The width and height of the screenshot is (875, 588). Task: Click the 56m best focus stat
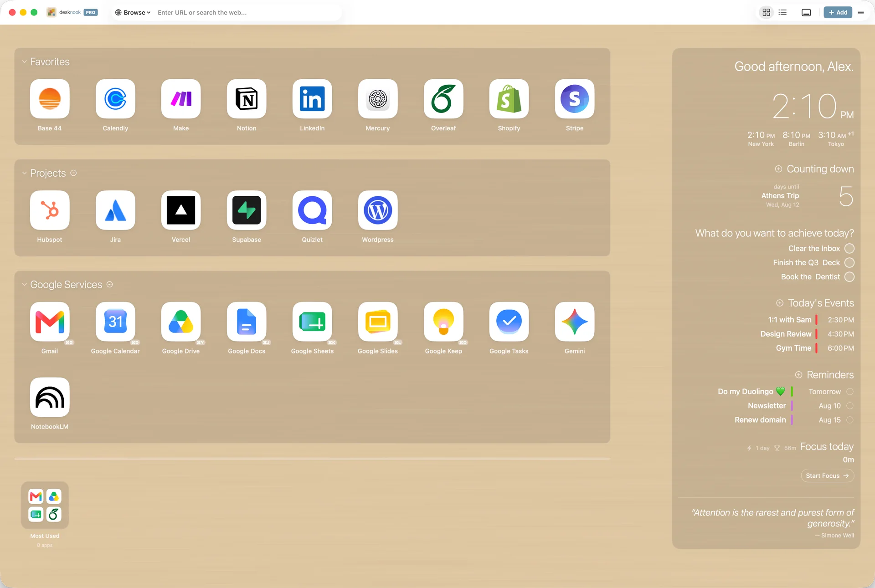tap(786, 448)
